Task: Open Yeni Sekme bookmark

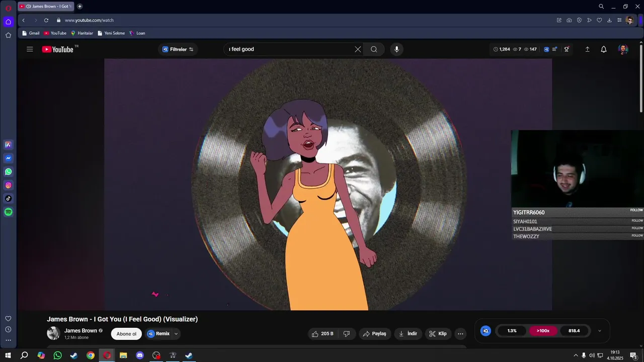Action: click(x=111, y=33)
